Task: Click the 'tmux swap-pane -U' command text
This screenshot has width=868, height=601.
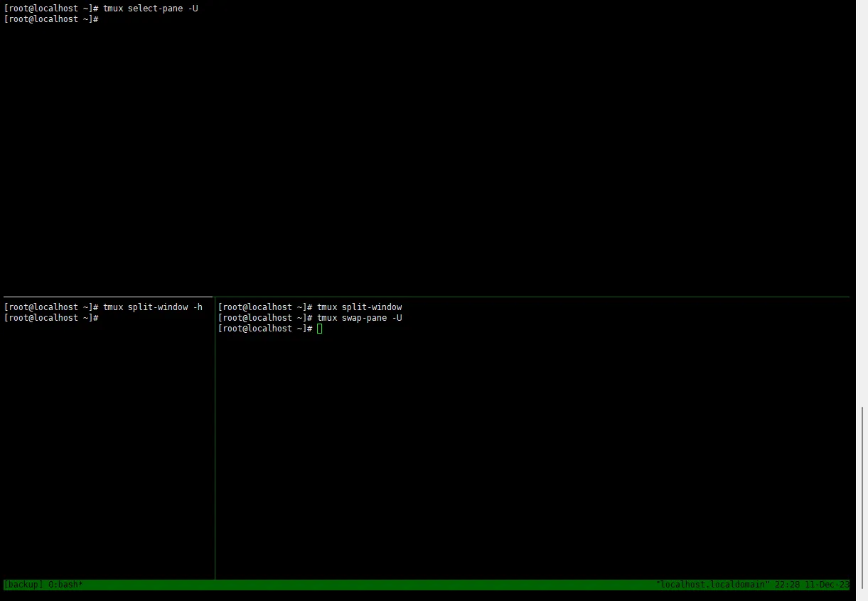Action: coord(360,318)
